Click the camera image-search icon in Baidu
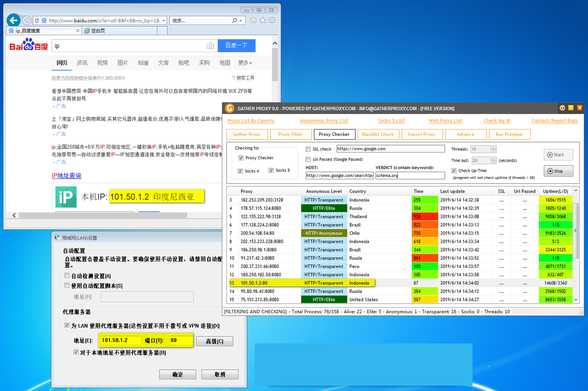This screenshot has width=588, height=391. (210, 46)
